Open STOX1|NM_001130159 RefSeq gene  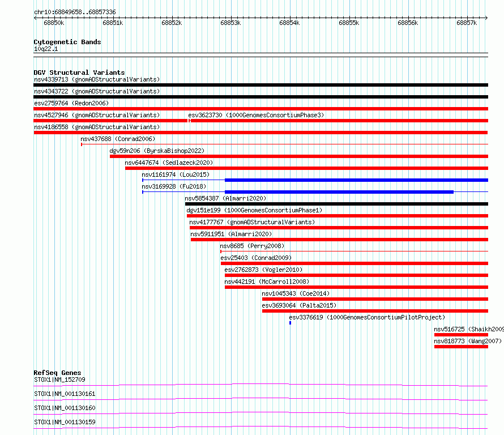tap(65, 422)
